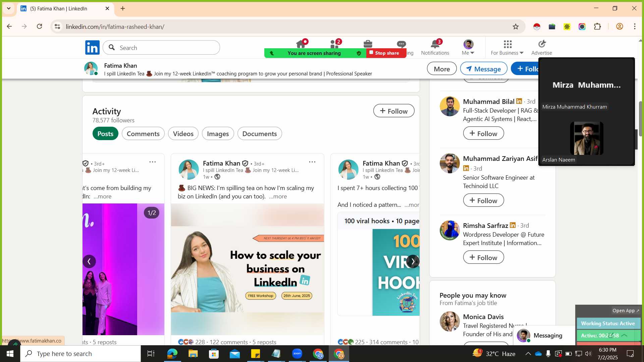The width and height of the screenshot is (644, 362).
Task: Switch to the Images activity filter
Action: click(x=218, y=133)
